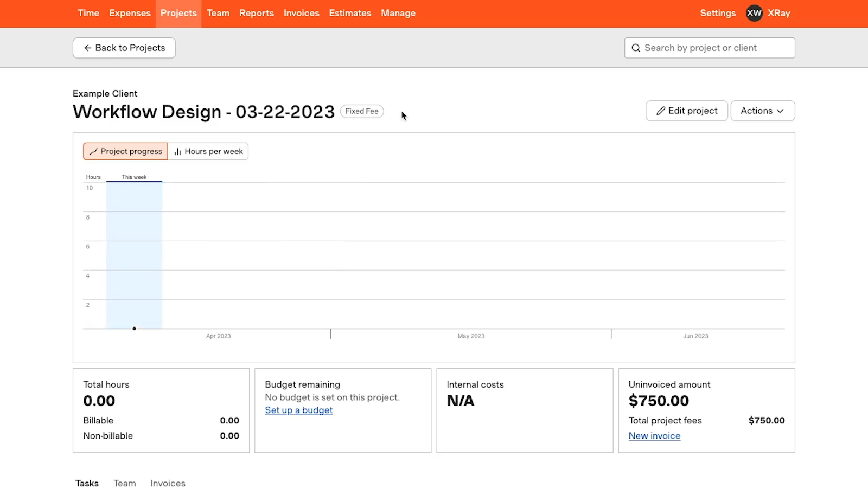Go to the Invoices navigation item
The width and height of the screenshot is (868, 488).
tap(301, 13)
